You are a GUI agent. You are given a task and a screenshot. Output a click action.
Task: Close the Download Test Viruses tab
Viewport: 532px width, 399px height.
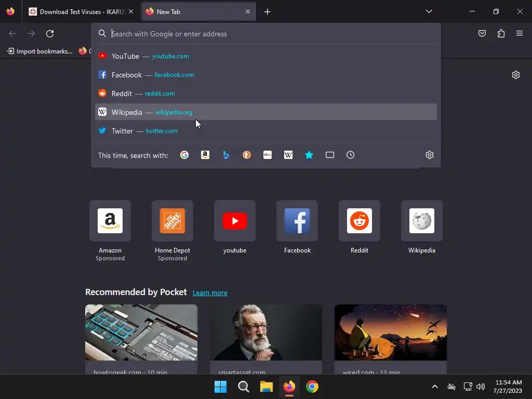pyautogui.click(x=131, y=11)
